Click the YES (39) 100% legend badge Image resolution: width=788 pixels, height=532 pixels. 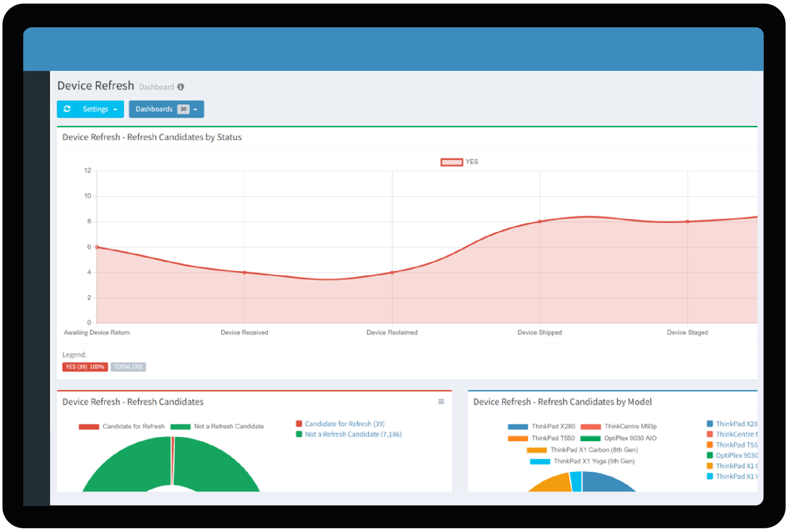pos(85,367)
